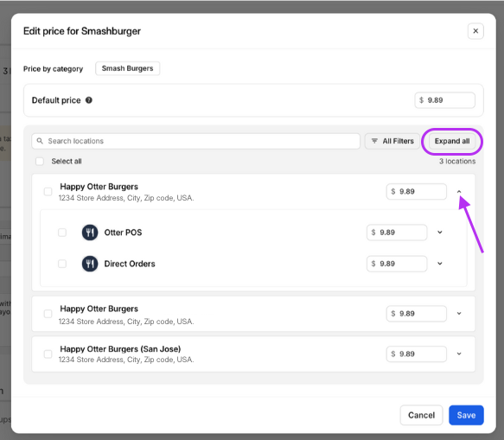Edit the Direct Orders price field
This screenshot has height=440, width=504.
(x=397, y=264)
